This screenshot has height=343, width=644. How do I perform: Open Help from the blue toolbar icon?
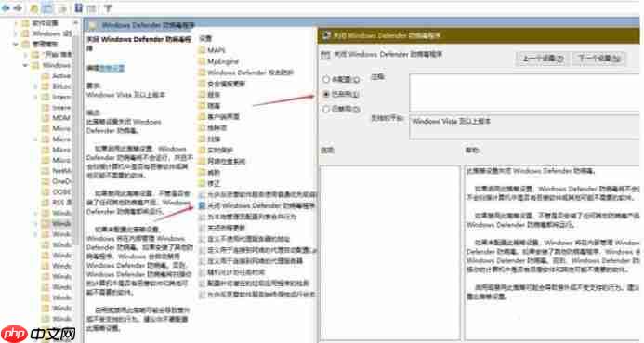coord(78,7)
